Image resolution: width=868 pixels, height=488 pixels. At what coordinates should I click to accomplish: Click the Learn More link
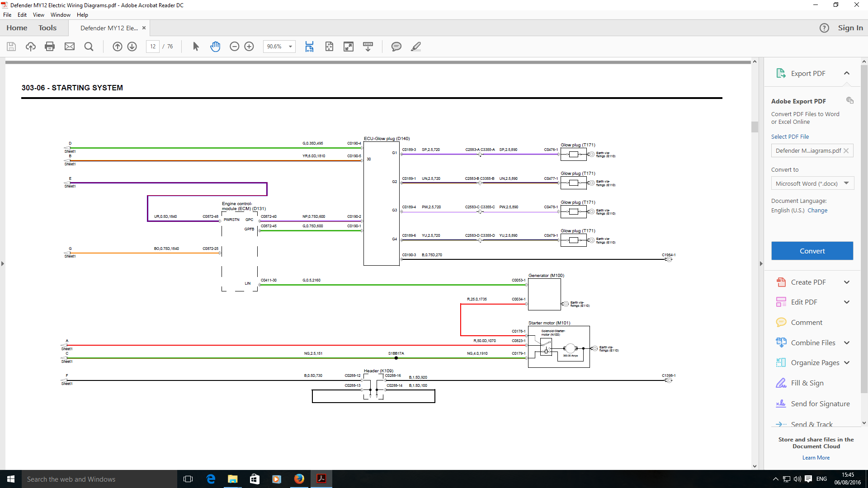pos(816,458)
